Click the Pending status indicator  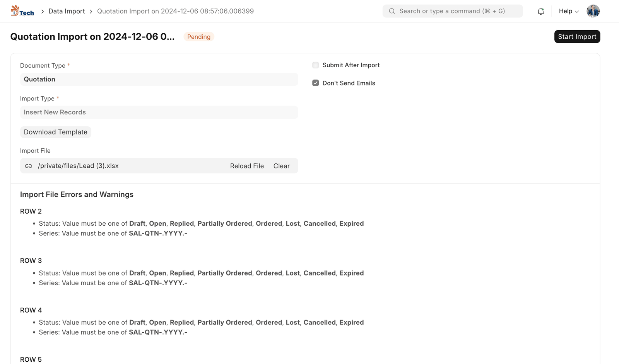[x=199, y=37]
